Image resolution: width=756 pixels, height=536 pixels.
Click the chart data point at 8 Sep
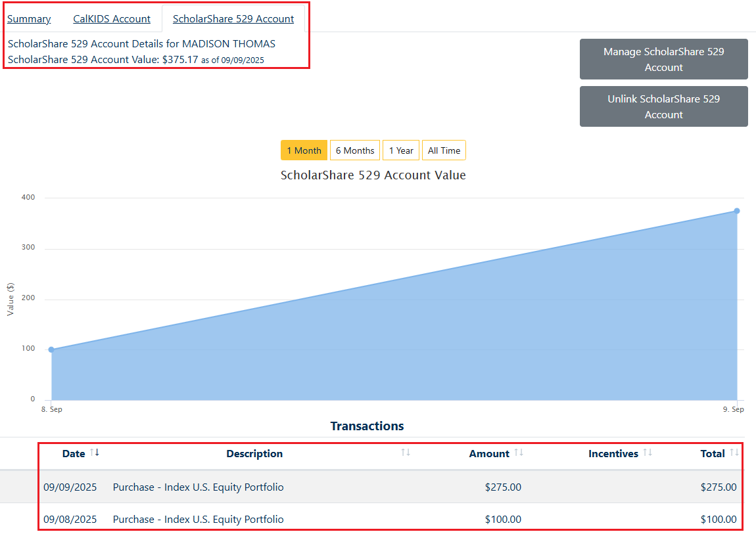click(51, 349)
